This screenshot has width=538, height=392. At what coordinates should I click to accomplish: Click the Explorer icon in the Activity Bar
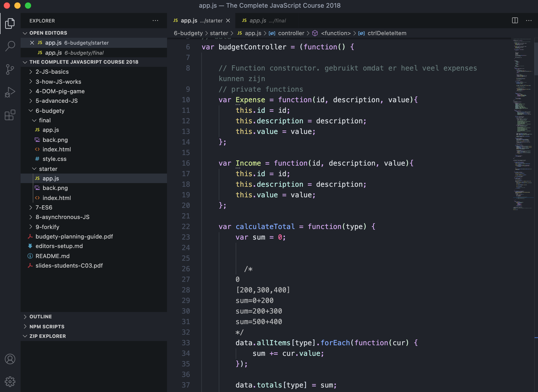coord(10,23)
